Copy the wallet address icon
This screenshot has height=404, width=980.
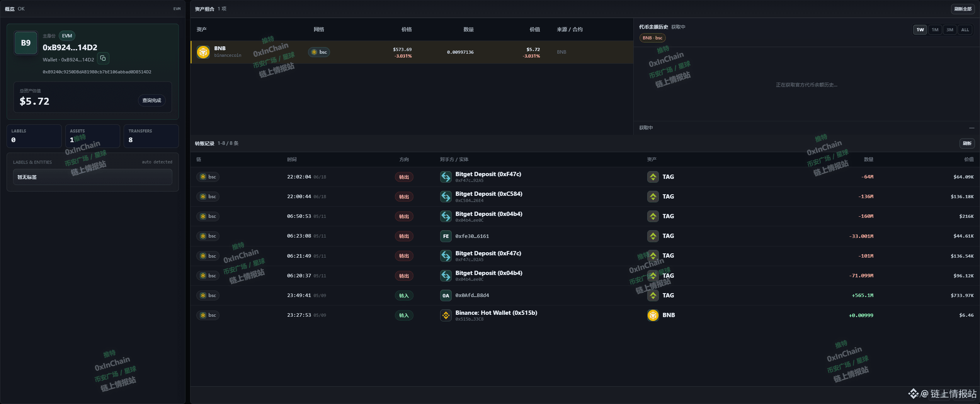click(x=103, y=58)
